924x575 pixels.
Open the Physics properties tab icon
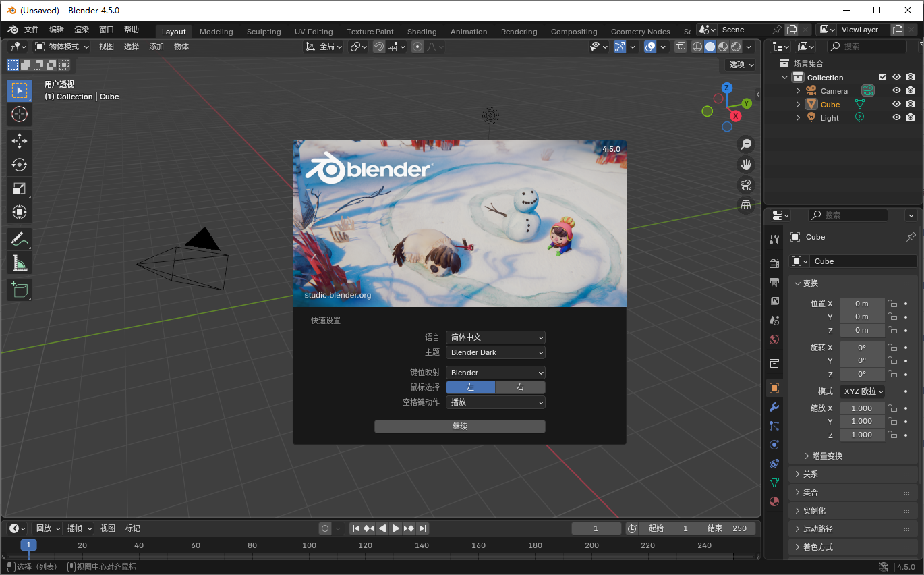[x=774, y=445]
